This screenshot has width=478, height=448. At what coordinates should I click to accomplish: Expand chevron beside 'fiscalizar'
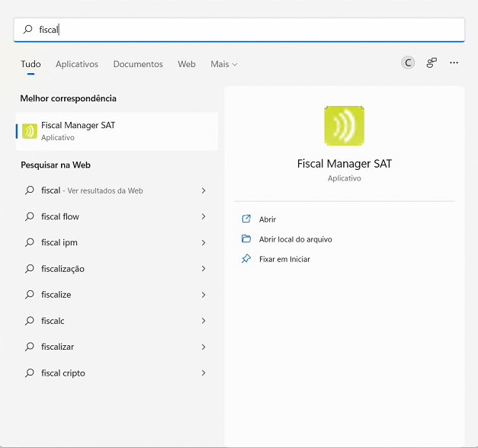pyautogui.click(x=204, y=347)
